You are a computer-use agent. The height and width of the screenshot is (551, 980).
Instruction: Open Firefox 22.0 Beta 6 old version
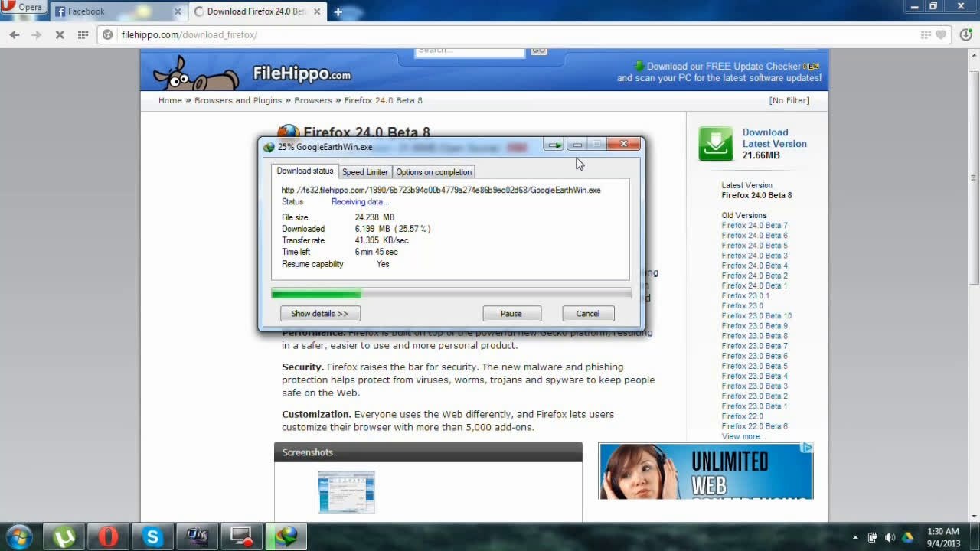click(x=754, y=426)
